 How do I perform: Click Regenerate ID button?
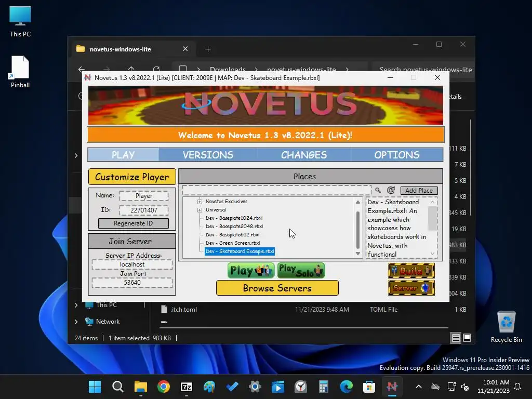(x=134, y=223)
